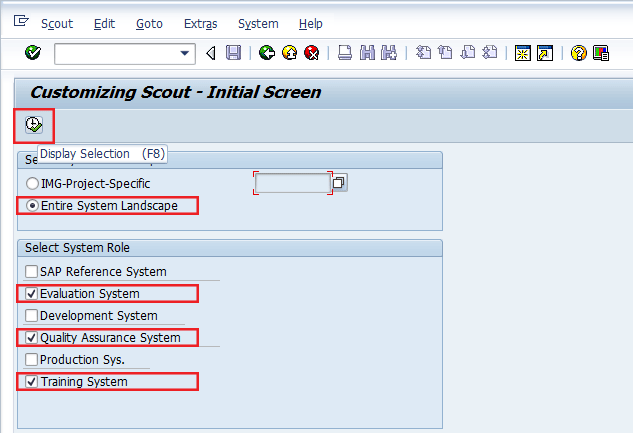Check the Production Sys. checkbox
633x433 pixels.
click(x=31, y=360)
